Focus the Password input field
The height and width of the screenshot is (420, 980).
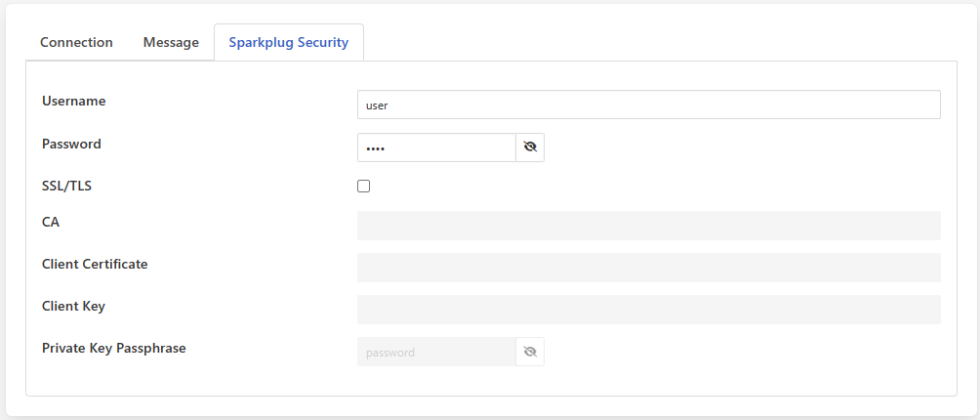pos(436,147)
